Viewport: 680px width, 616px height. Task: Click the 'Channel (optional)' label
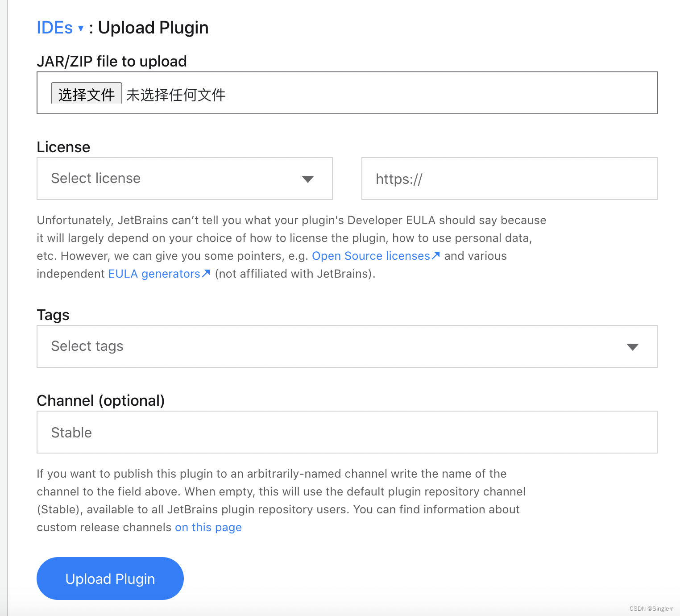coord(101,400)
